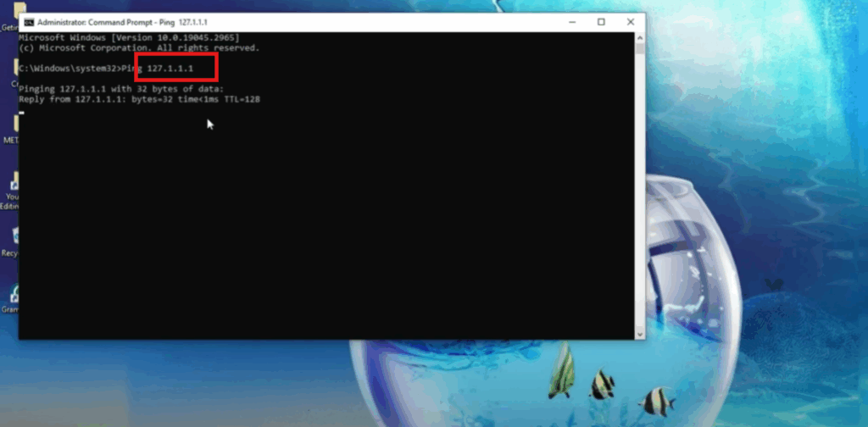The height and width of the screenshot is (427, 868).
Task: Click the vertical scrollbar thumb
Action: pos(640,47)
